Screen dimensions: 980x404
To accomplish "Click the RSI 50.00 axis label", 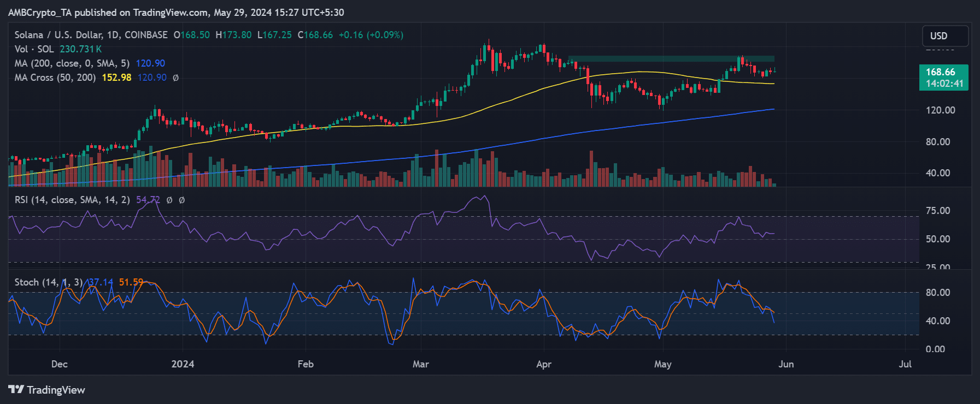I will tap(938, 239).
